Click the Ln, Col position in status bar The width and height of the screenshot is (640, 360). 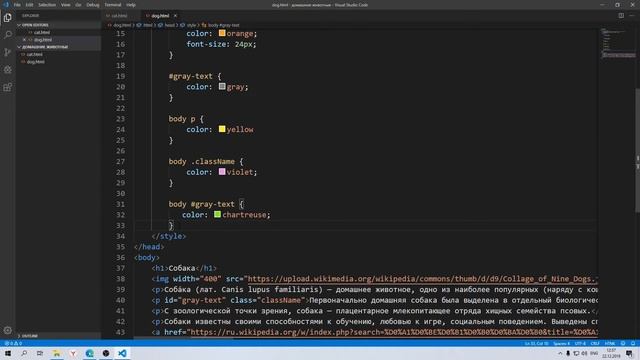coord(537,343)
